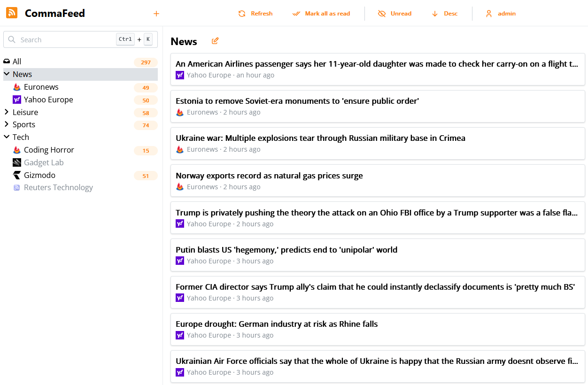Click the Gadget Lab feed icon
This screenshot has width=588, height=385.
[x=17, y=162]
